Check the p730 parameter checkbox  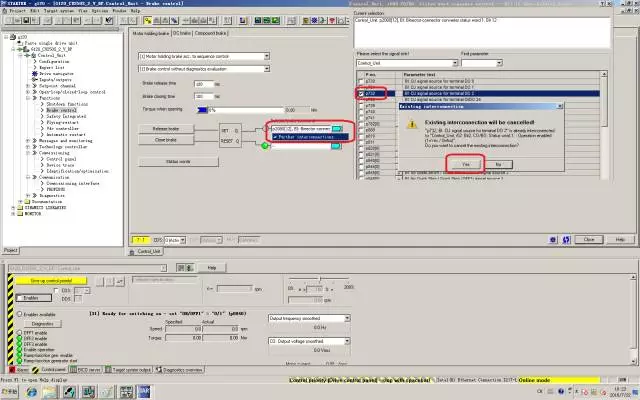[x=361, y=81]
